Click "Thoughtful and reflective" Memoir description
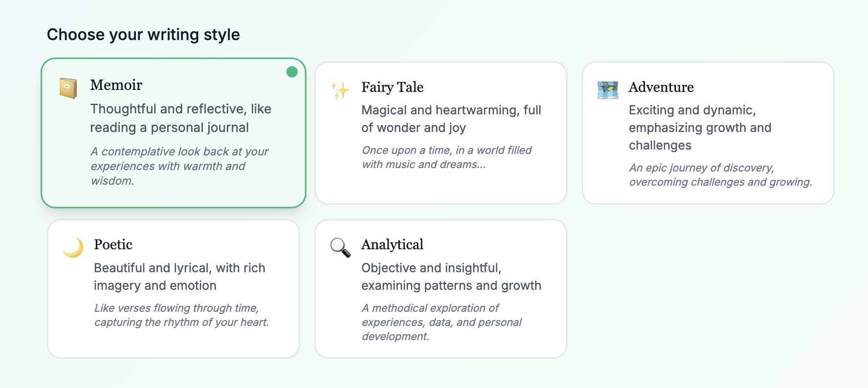The height and width of the screenshot is (388, 868). [180, 118]
